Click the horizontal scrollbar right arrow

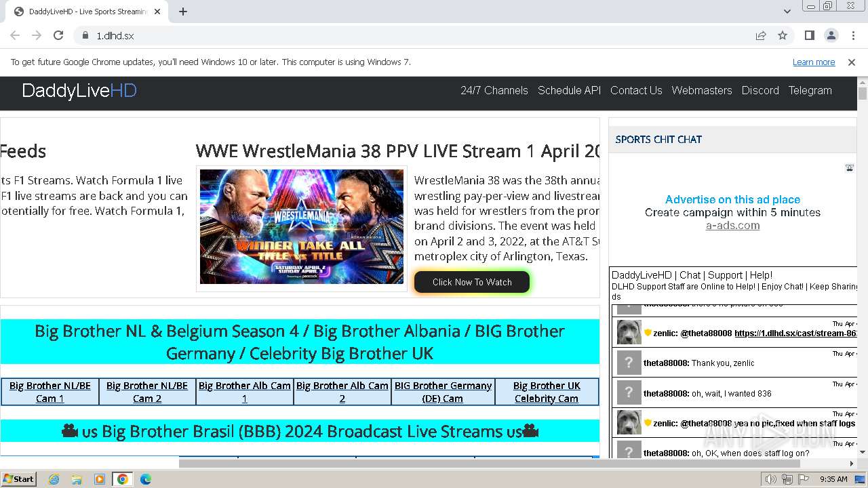852,464
